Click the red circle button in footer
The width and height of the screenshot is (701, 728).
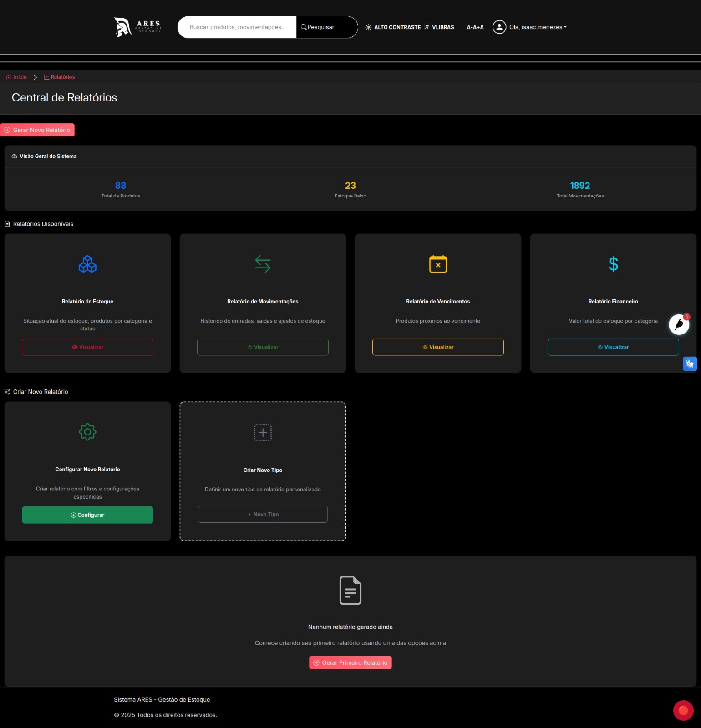pyautogui.click(x=683, y=710)
